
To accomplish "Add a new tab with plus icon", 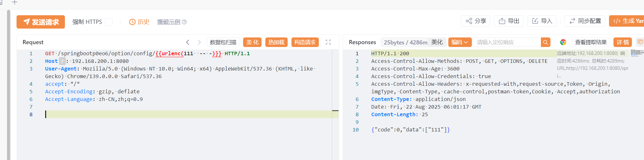I will click(15, 3).
